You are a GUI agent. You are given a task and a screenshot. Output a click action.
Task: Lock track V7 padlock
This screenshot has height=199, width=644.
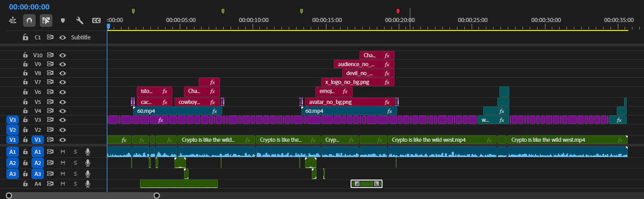[25, 82]
